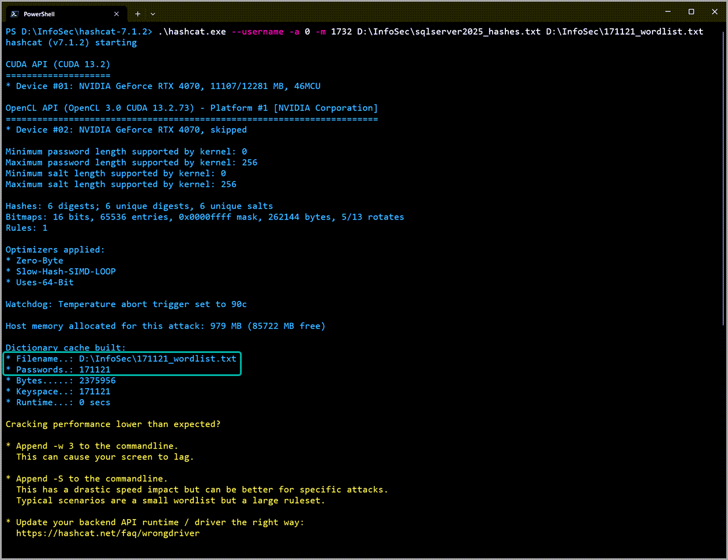The width and height of the screenshot is (728, 560).
Task: Click the hashcat v7.1.2 starting line
Action: (x=70, y=42)
